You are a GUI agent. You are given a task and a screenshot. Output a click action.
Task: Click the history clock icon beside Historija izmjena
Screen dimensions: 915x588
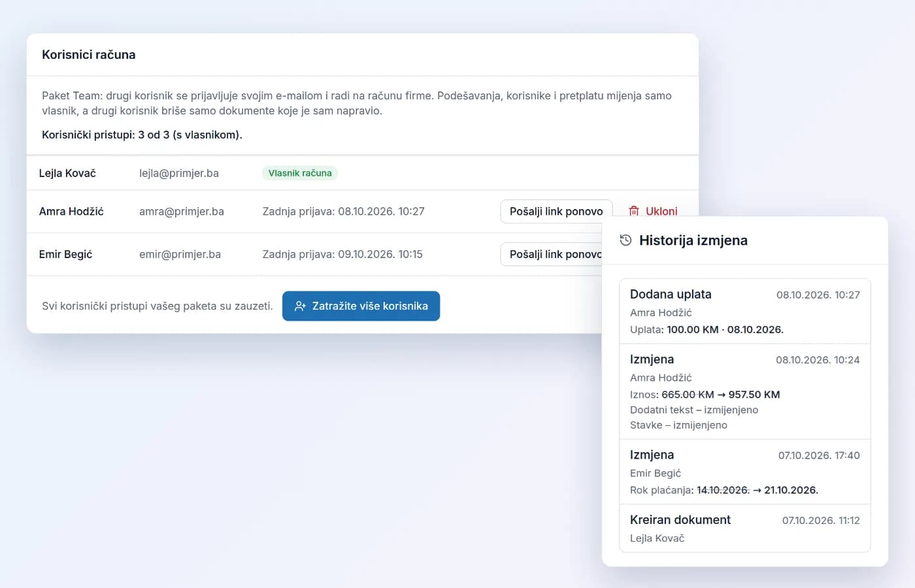coord(625,240)
